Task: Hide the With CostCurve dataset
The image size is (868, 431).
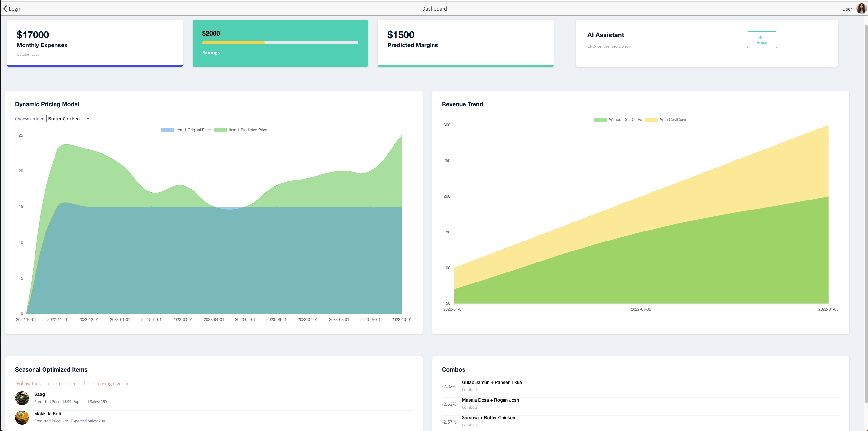Action: 666,120
